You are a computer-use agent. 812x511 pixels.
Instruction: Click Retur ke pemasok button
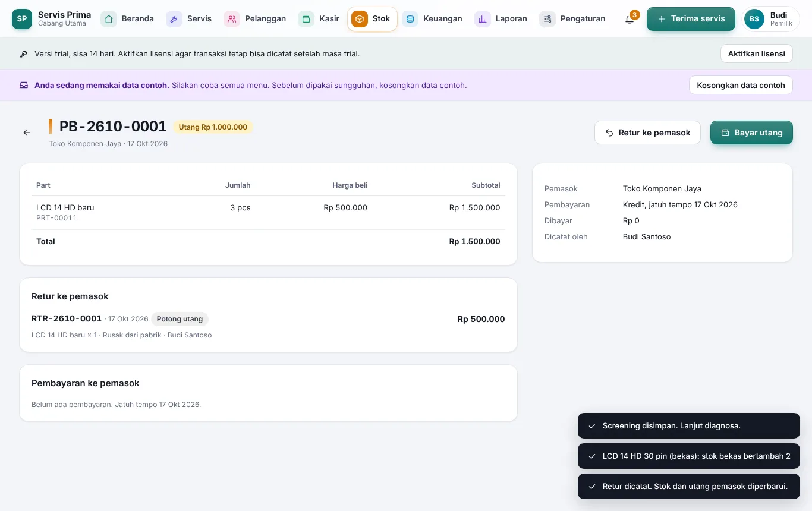tap(647, 133)
